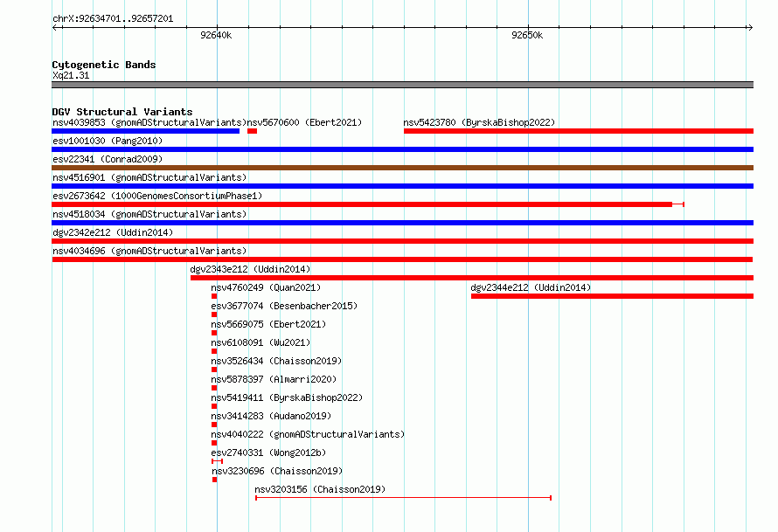Click the nsv4760249 Quan2021 label
Screen dimensions: 778x532
coord(266,287)
